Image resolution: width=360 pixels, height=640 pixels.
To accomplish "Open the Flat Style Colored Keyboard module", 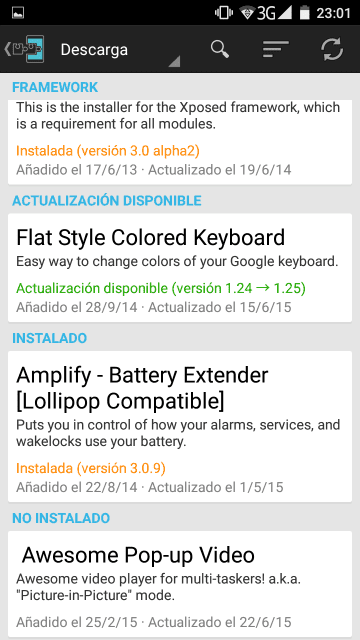I will pos(180,268).
